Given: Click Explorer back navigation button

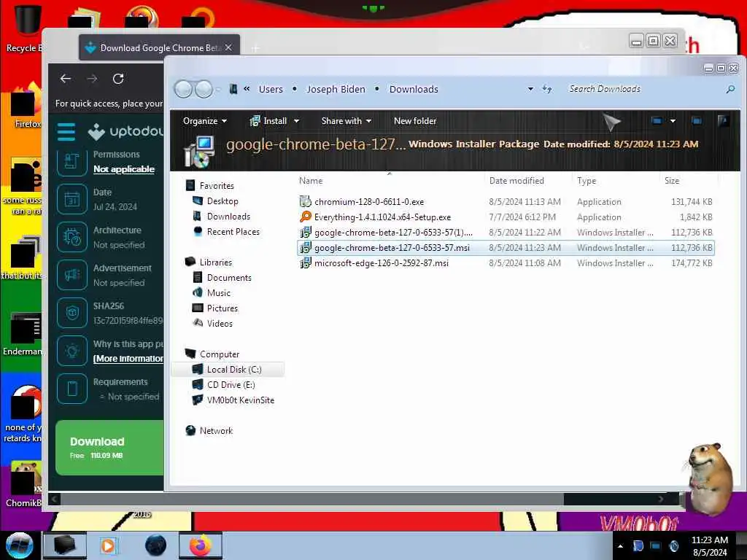Looking at the screenshot, I should click(x=183, y=89).
